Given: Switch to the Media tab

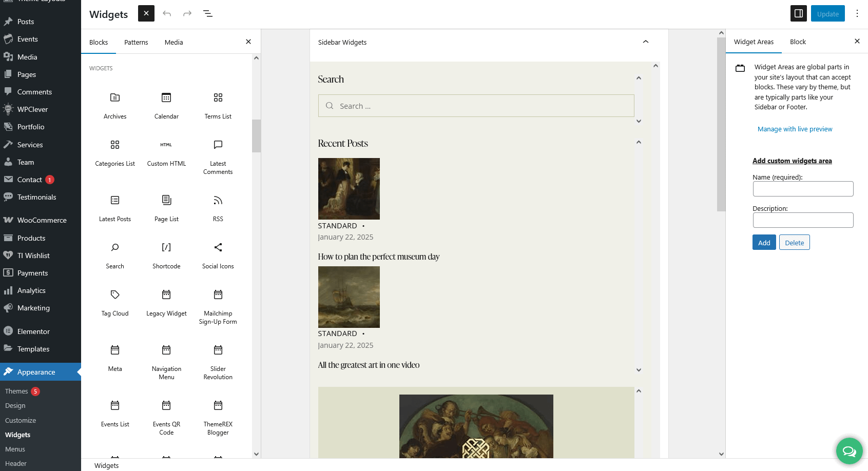Looking at the screenshot, I should [x=173, y=42].
